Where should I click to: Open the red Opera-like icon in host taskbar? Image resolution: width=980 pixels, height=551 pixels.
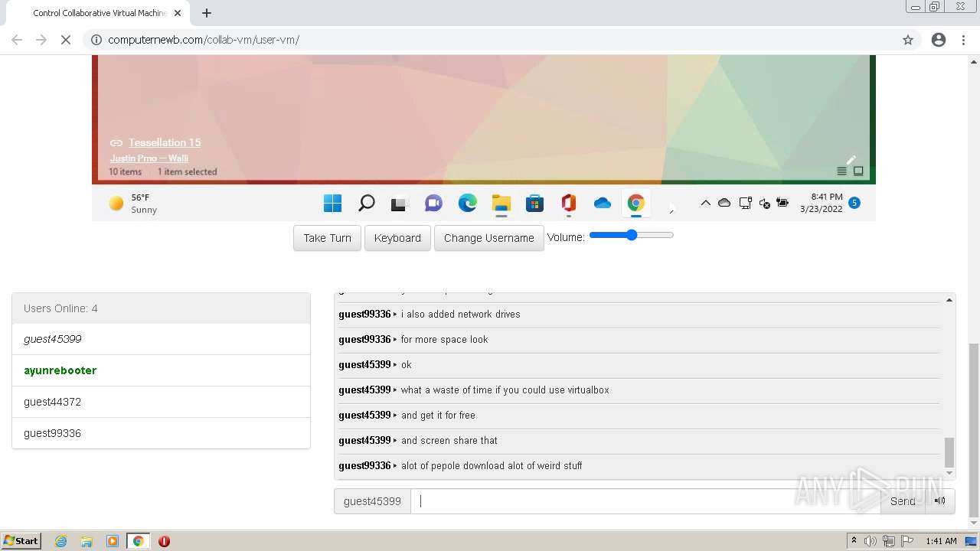pyautogui.click(x=164, y=541)
